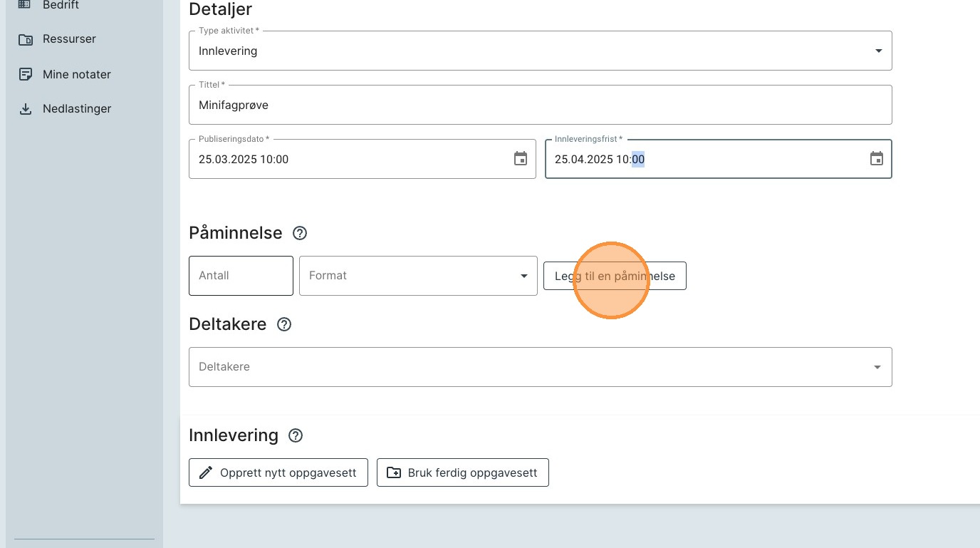
Task: Open the Format dropdown
Action: pyautogui.click(x=523, y=276)
